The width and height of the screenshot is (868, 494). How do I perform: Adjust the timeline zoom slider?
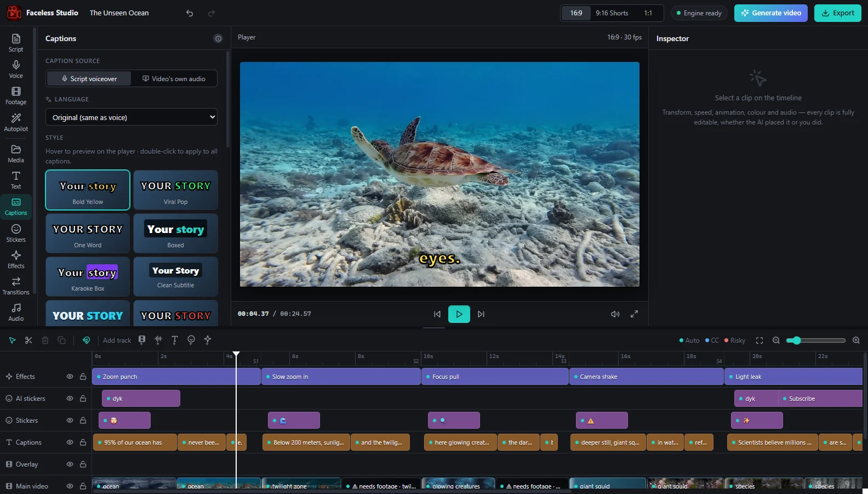pos(815,340)
